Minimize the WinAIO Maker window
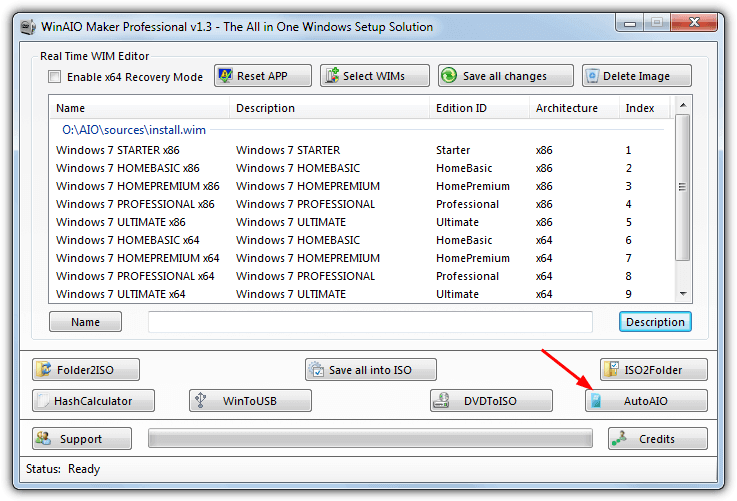737x501 pixels. coord(630,23)
